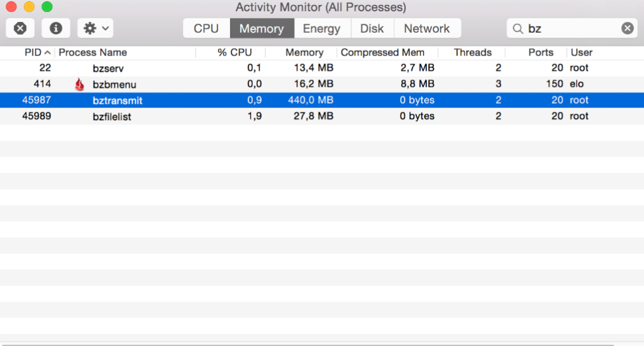This screenshot has height=346, width=644.
Task: Select the bzbmenu process name
Action: pos(114,85)
